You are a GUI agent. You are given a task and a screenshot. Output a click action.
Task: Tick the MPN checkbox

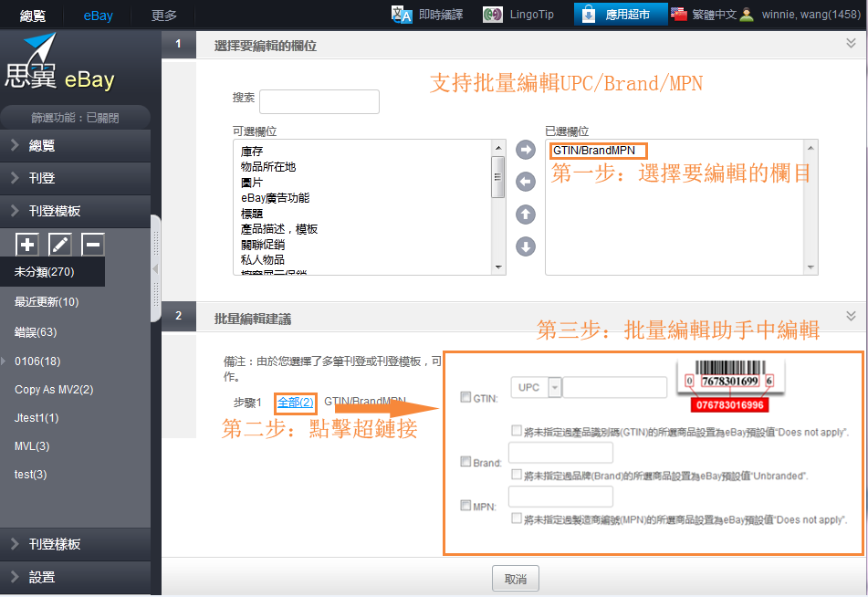(465, 505)
